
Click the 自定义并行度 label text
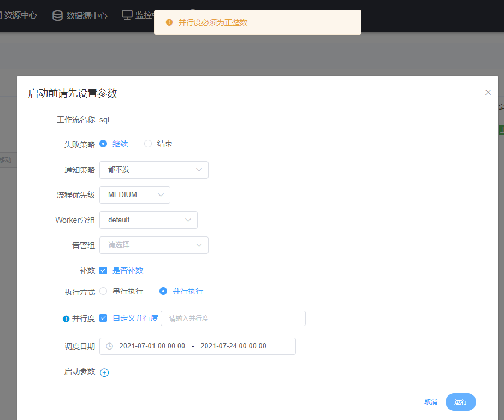(135, 318)
